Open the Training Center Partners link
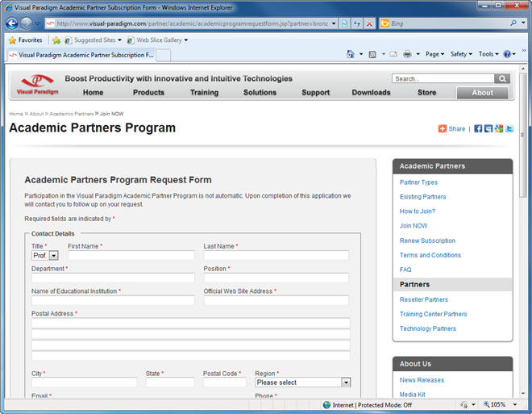This screenshot has width=532, height=414. point(434,314)
